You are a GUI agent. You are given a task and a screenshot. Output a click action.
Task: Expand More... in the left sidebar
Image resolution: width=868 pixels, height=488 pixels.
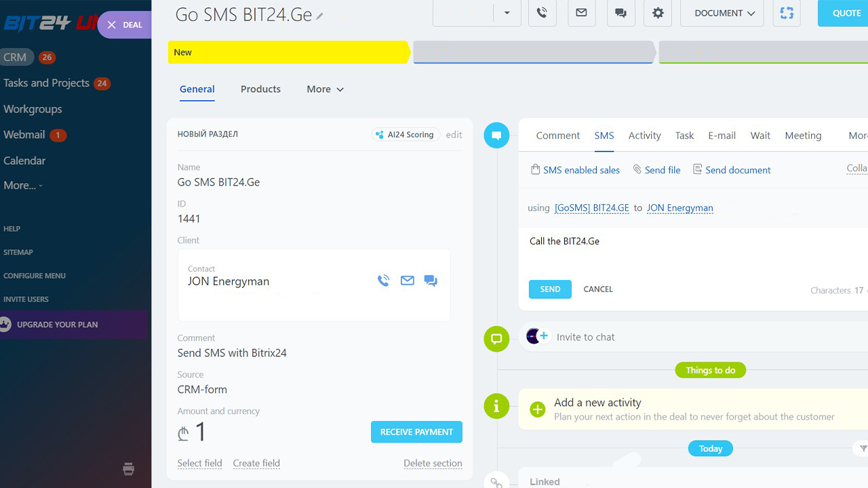(23, 185)
